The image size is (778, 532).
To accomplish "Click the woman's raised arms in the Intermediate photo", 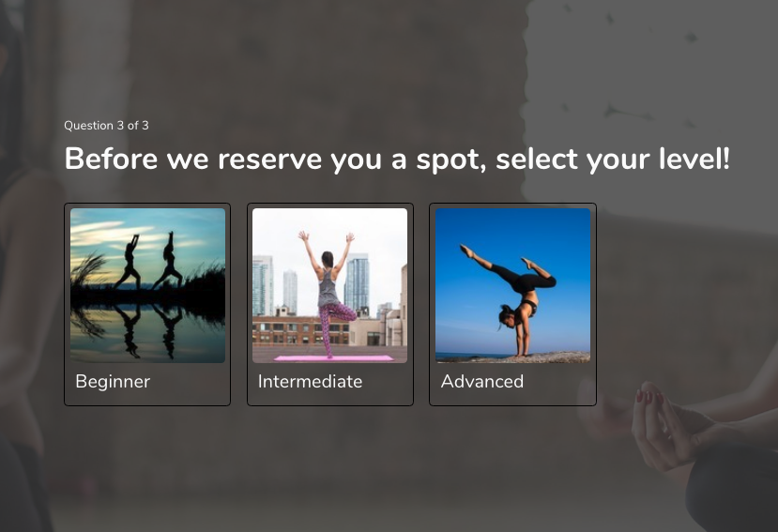I will (x=326, y=251).
